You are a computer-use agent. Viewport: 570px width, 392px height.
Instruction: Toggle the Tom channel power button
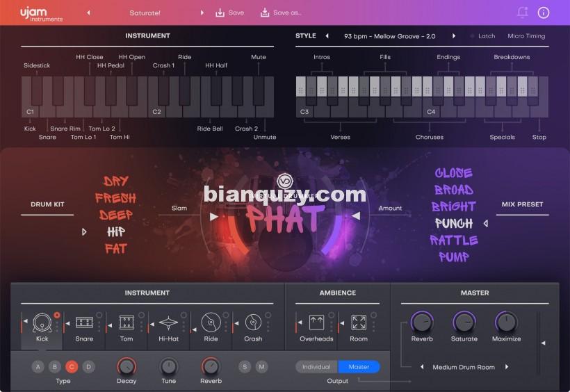coord(141,316)
